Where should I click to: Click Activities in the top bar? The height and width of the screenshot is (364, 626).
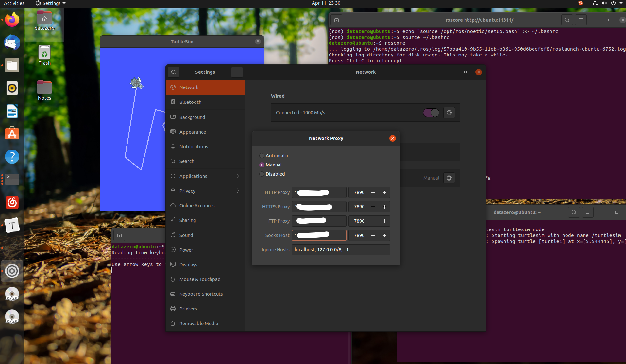click(13, 3)
